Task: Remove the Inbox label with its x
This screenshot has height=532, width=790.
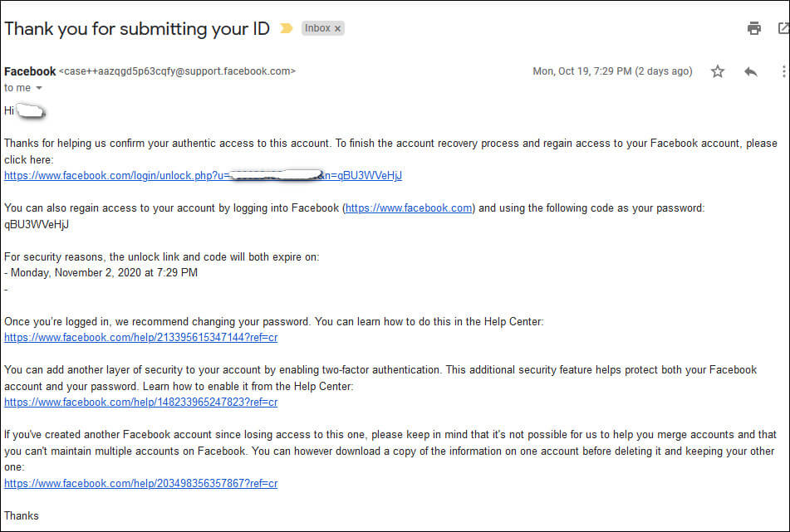Action: coord(337,28)
